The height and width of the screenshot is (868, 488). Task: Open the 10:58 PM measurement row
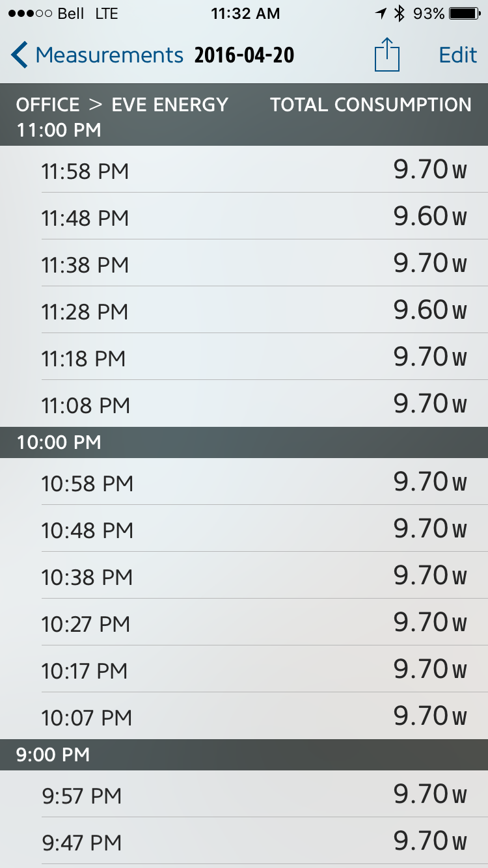tap(244, 483)
